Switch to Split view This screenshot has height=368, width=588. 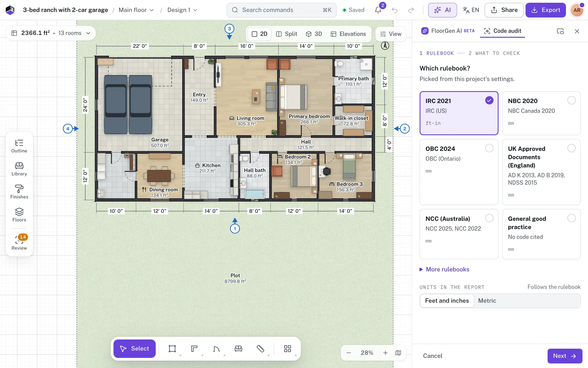287,34
